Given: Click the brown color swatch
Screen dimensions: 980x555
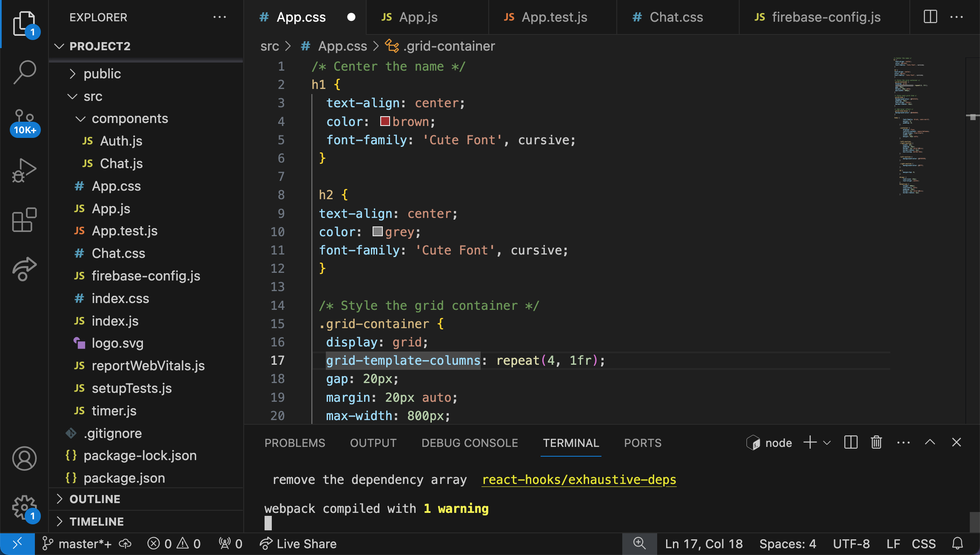Looking at the screenshot, I should tap(385, 121).
